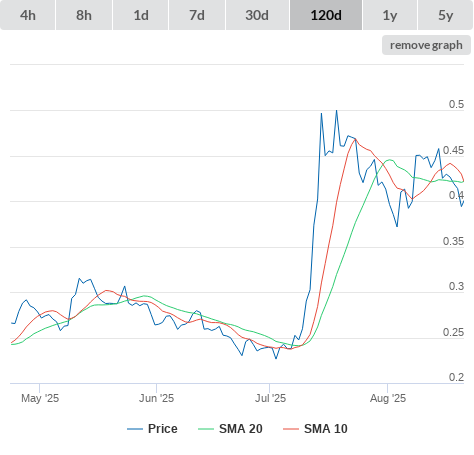Screen dimensions: 474x455
Task: Click the Jun '25 axis label
Action: click(157, 398)
